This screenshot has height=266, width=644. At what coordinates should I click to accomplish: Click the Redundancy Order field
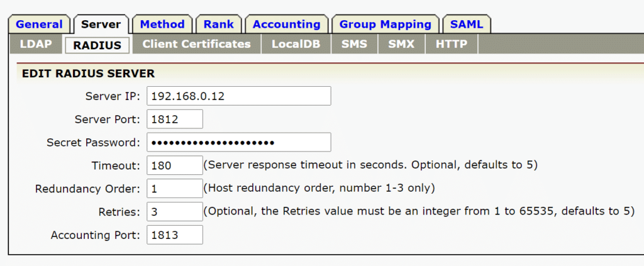[174, 188]
